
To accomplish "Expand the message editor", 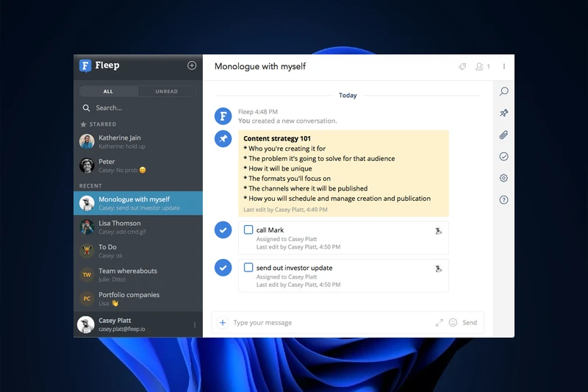I will (x=439, y=323).
